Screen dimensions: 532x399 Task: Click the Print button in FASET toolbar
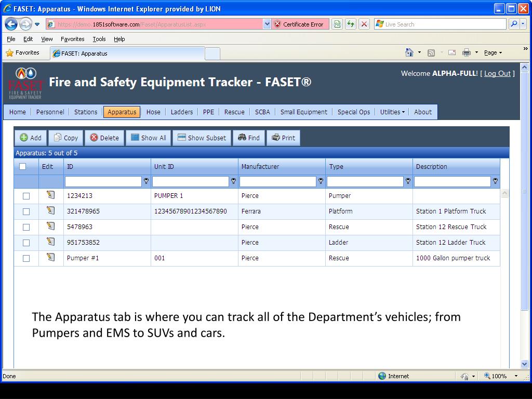click(x=283, y=138)
